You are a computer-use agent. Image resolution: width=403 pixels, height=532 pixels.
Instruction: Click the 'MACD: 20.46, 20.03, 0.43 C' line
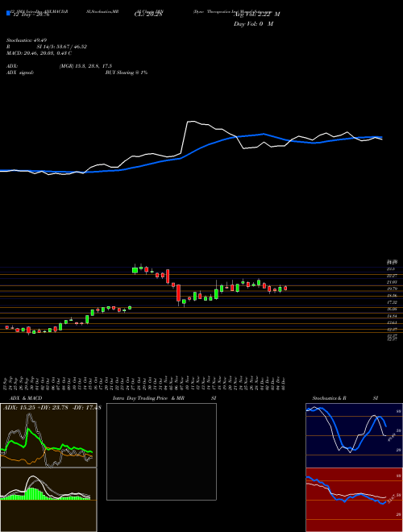[x=39, y=53]
